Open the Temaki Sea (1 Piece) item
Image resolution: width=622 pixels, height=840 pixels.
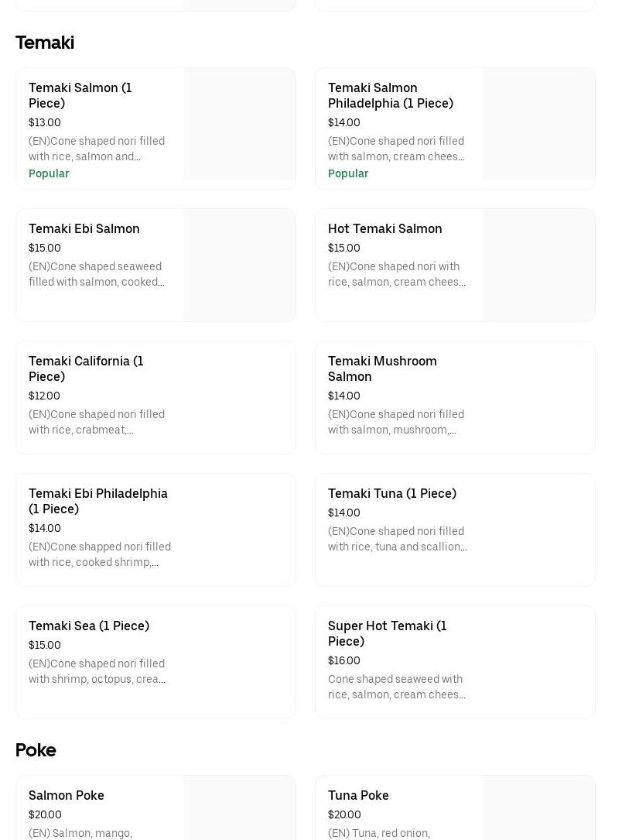tap(89, 626)
